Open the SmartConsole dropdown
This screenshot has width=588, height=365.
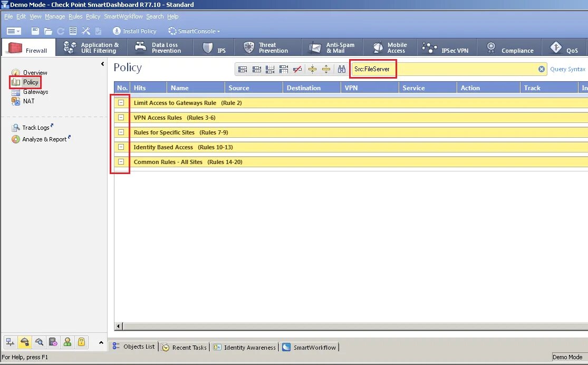tap(194, 31)
